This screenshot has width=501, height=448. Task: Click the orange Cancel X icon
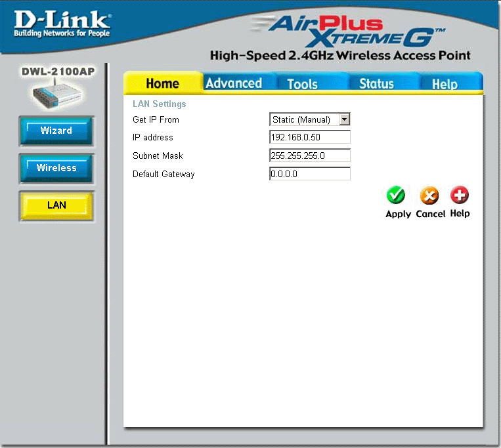coord(429,195)
